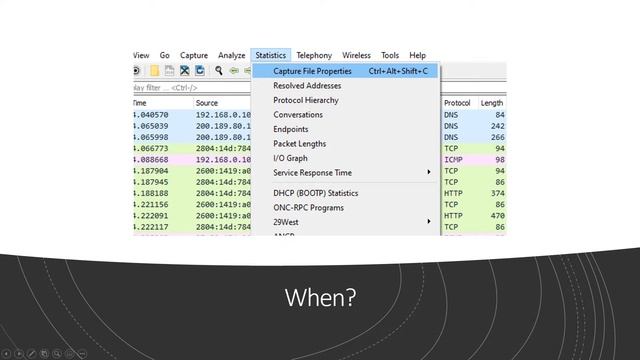640x360 pixels.
Task: Open the slideshow pen tool
Action: coord(31,353)
